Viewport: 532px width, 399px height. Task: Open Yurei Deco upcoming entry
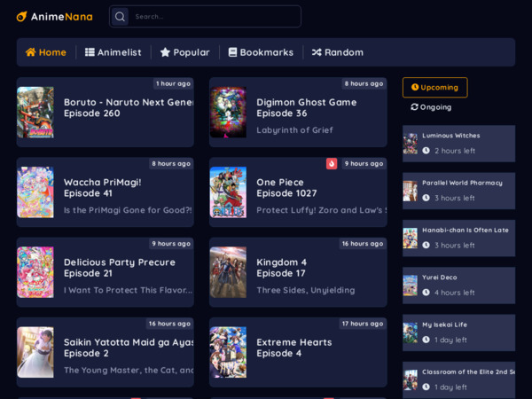coord(458,286)
